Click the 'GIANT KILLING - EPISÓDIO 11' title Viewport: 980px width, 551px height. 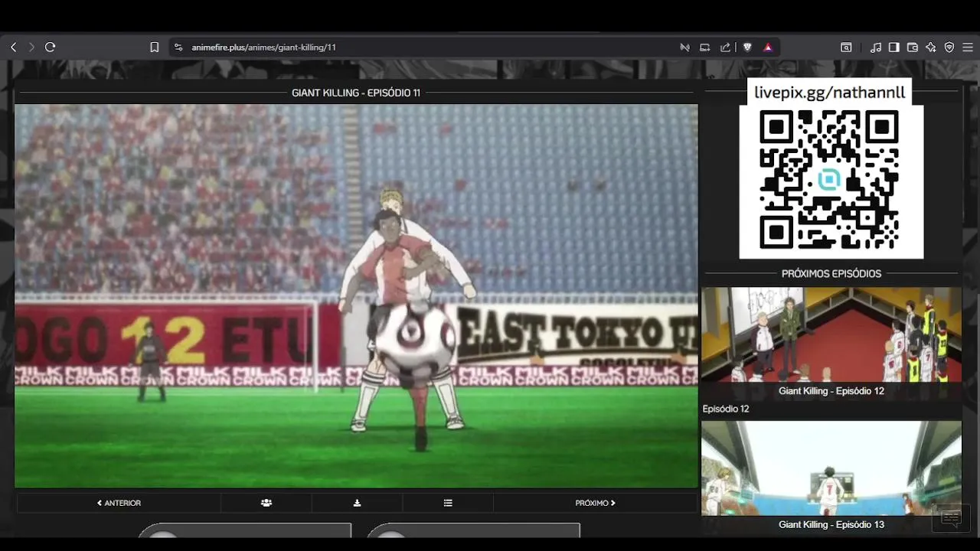pos(356,93)
